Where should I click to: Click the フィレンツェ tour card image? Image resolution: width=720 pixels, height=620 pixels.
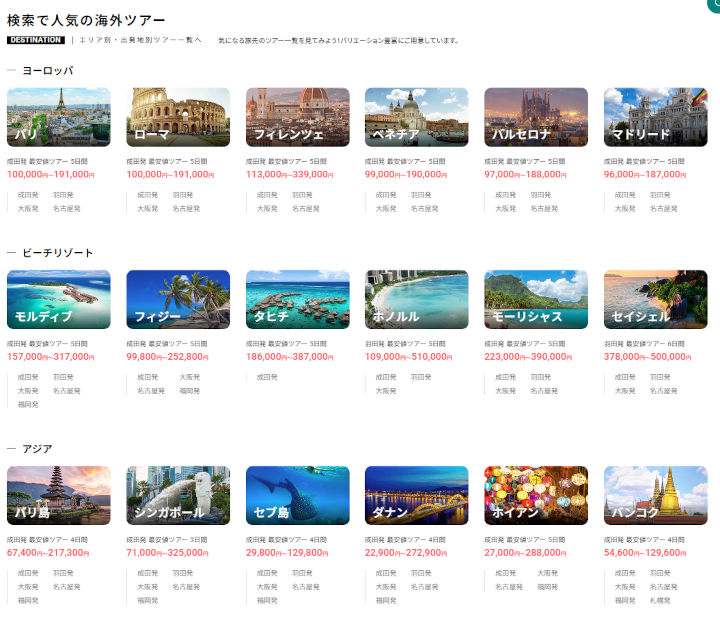pos(297,117)
